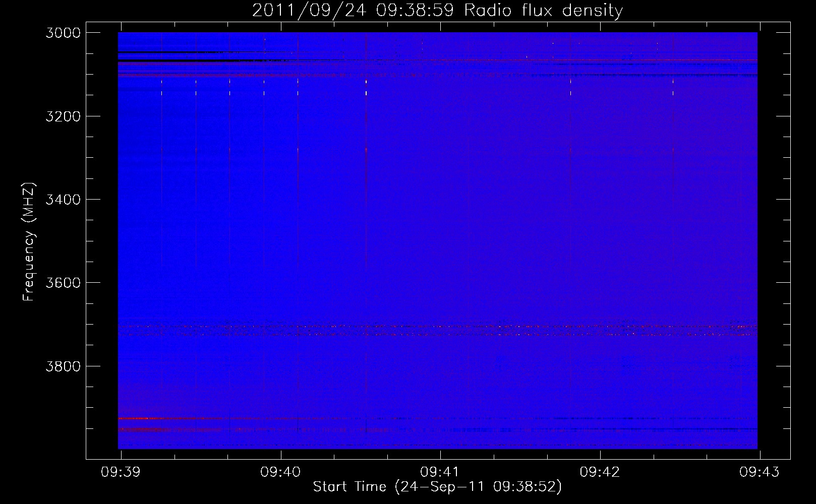Click the 09:39 time tick label
The width and height of the screenshot is (816, 504).
(x=121, y=472)
